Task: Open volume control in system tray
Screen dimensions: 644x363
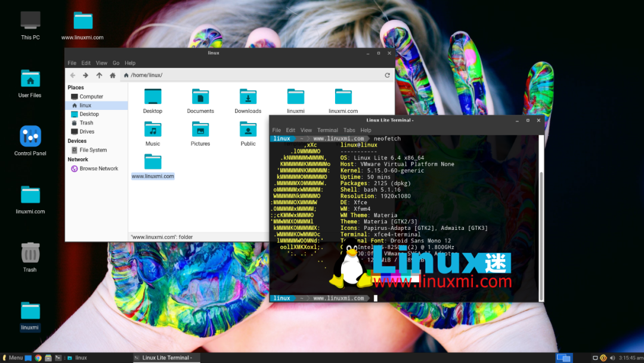Action: [x=612, y=358]
